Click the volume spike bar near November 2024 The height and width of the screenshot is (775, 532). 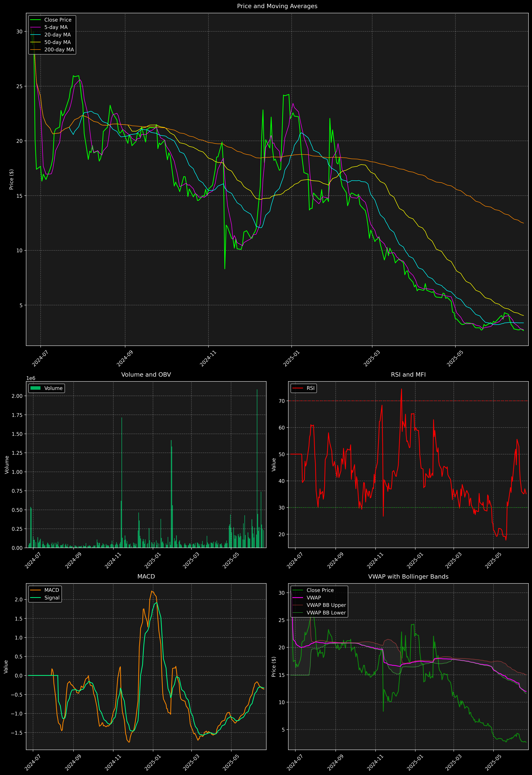point(122,482)
